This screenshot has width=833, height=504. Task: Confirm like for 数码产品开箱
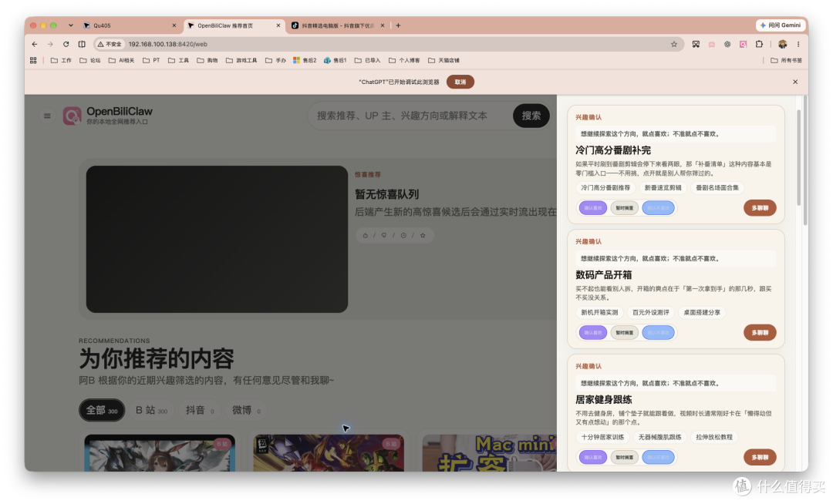pyautogui.click(x=593, y=333)
